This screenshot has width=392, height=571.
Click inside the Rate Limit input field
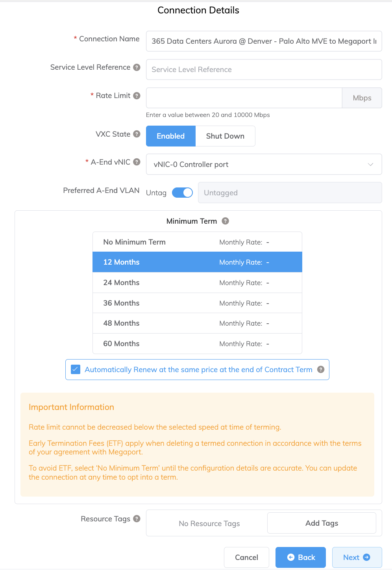click(244, 98)
